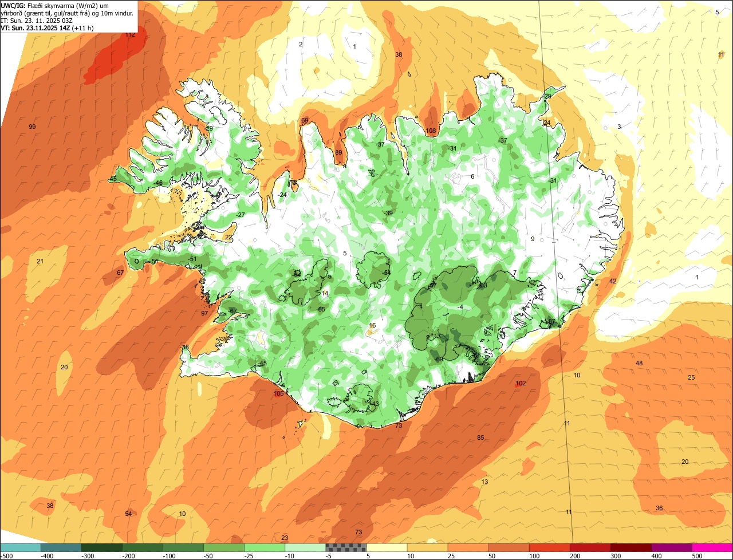Click the map value '-65' in the highlands
This screenshot has height=560, width=733.
coord(321,309)
